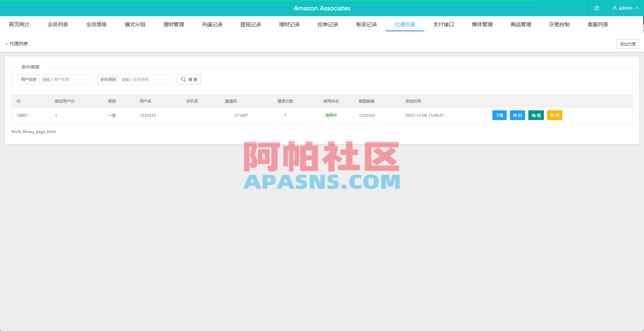
Task: Click the search magnifier button
Action: coord(189,79)
